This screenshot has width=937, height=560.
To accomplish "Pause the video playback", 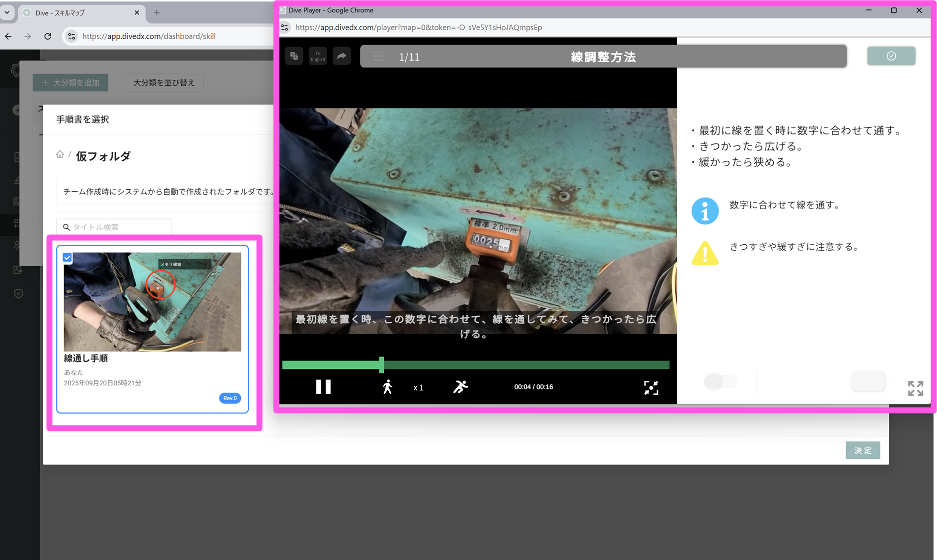I will pyautogui.click(x=323, y=387).
